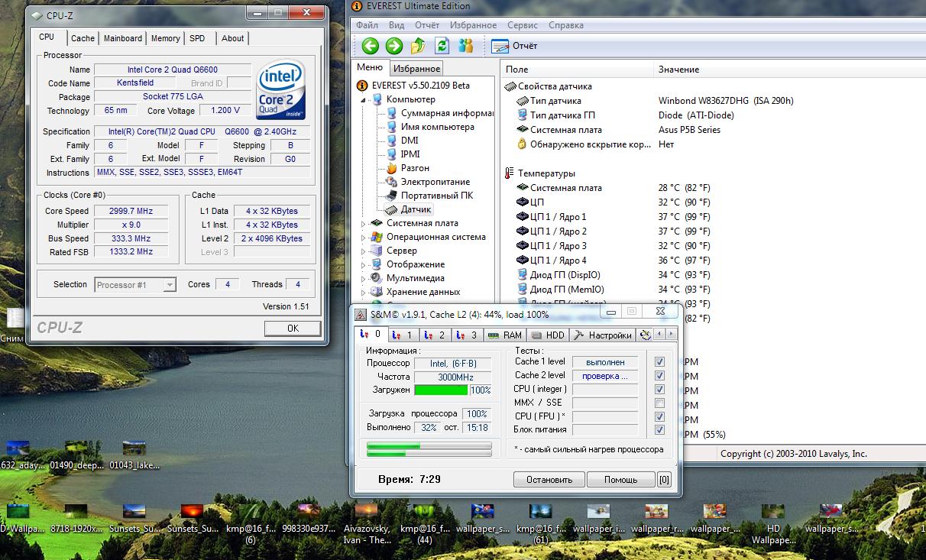The image size is (926, 560).
Task: Click the Помощь button in S&M
Action: (x=620, y=480)
